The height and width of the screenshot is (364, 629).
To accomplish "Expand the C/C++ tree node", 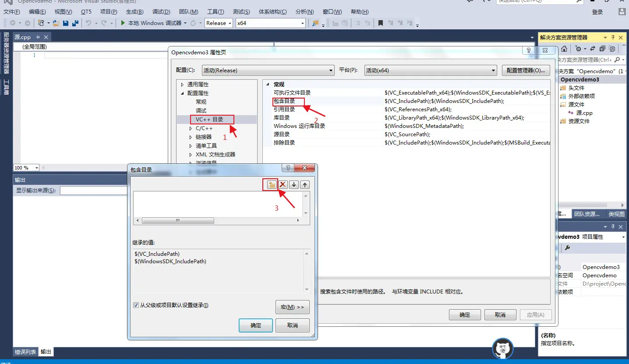I will (x=191, y=128).
